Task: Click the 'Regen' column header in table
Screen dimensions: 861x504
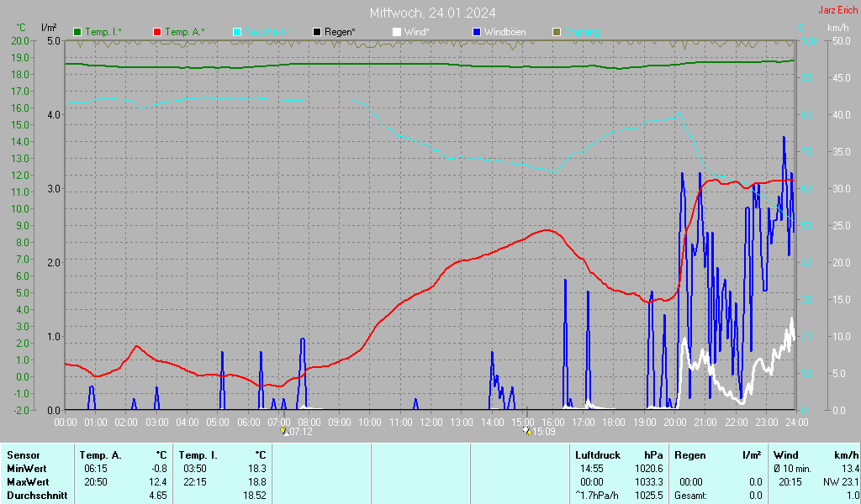Action: 689,455
